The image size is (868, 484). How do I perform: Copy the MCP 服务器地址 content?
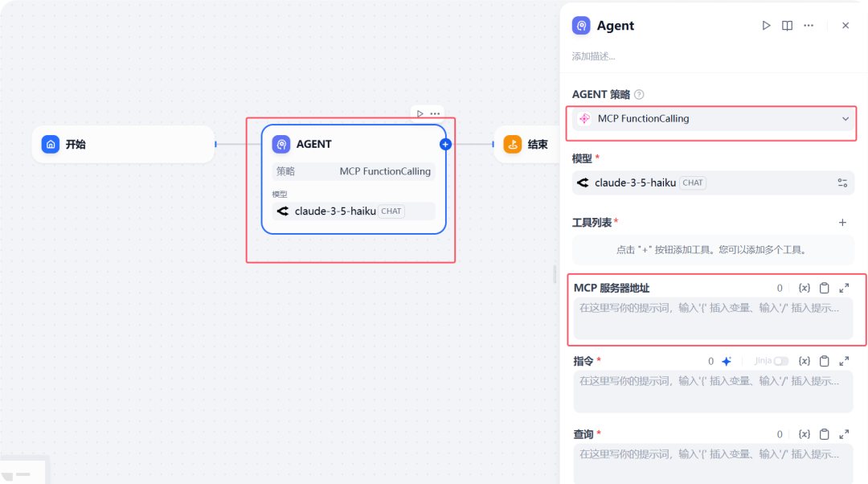[824, 288]
